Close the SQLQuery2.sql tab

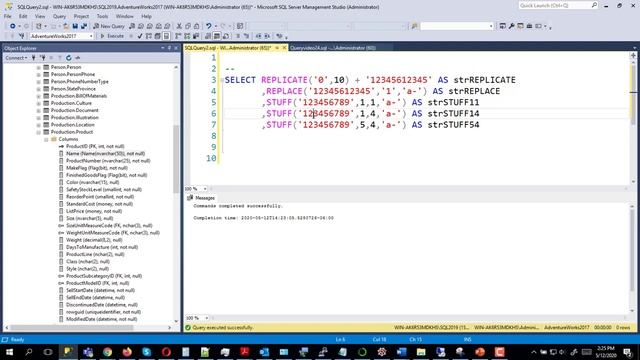point(284,48)
